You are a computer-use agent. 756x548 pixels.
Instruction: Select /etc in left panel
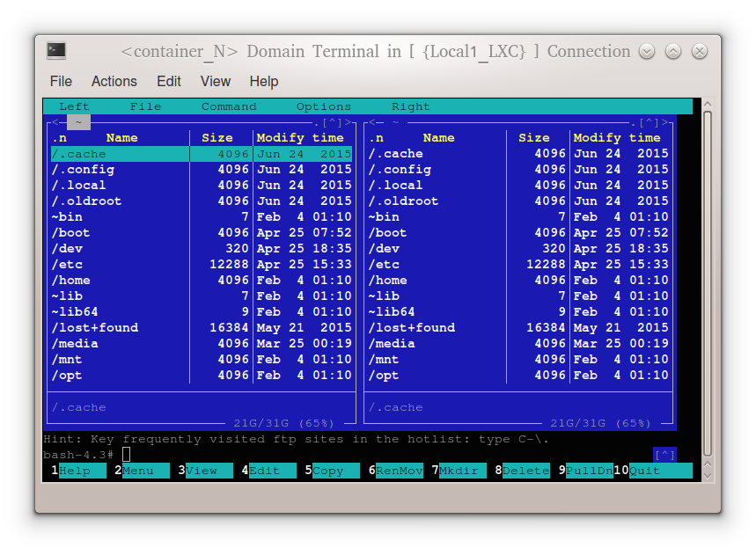point(202,265)
